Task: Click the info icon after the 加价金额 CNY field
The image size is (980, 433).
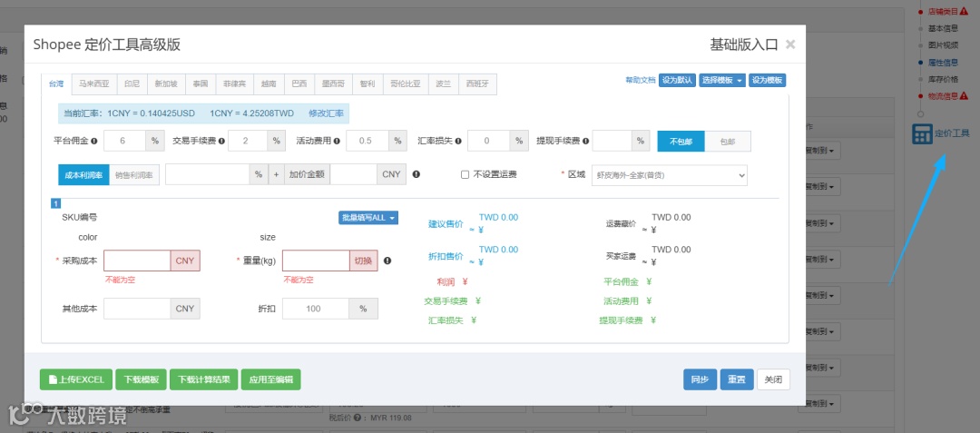Action: 416,174
